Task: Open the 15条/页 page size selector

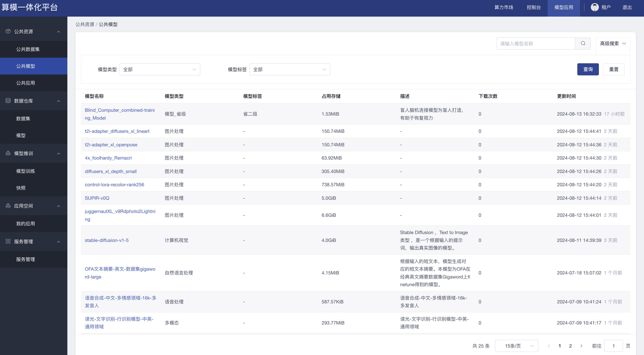Action: click(516, 346)
